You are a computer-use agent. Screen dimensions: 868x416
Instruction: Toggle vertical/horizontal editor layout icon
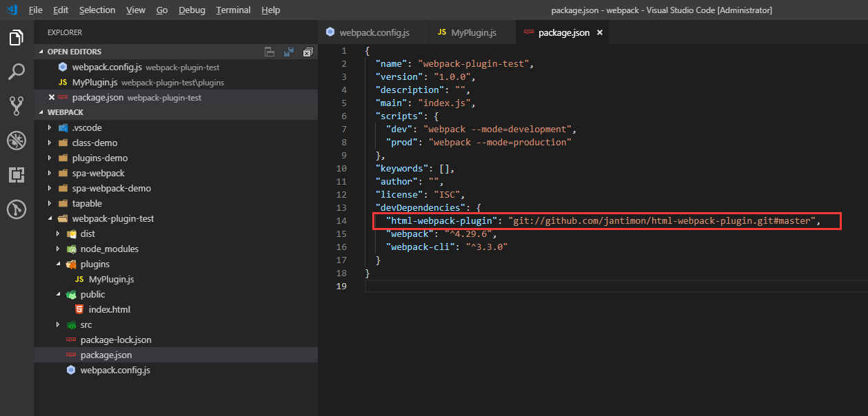[x=270, y=52]
